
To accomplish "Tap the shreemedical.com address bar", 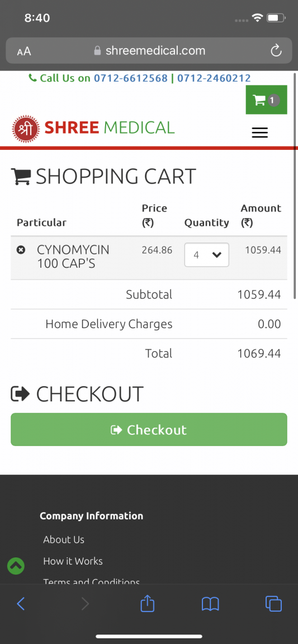I will click(149, 51).
